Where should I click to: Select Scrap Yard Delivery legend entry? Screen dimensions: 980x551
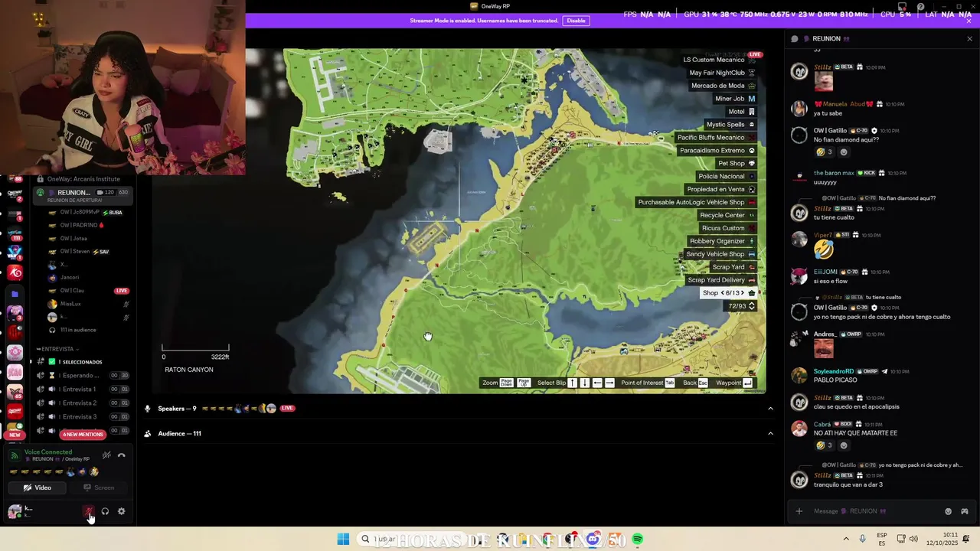tap(720, 280)
